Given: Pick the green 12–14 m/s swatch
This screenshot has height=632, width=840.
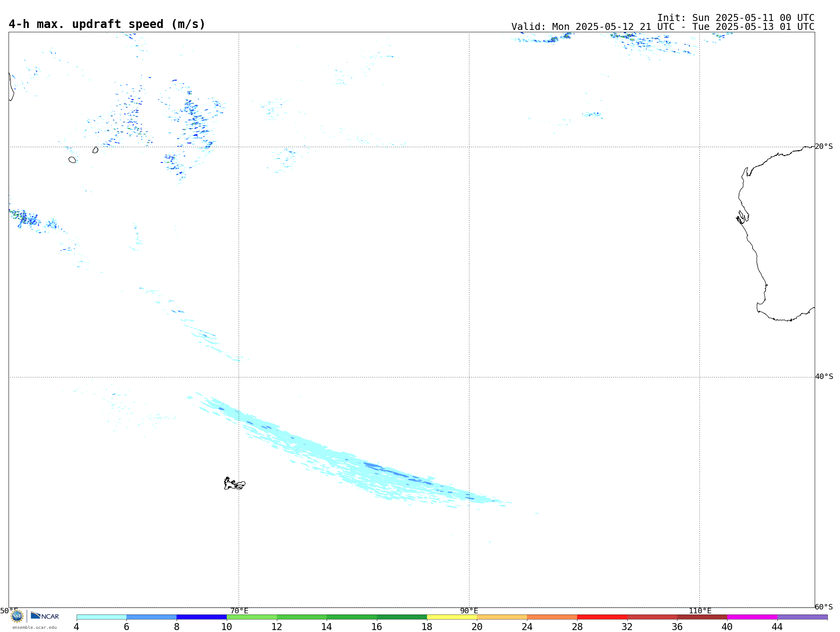Looking at the screenshot, I should point(302,617).
